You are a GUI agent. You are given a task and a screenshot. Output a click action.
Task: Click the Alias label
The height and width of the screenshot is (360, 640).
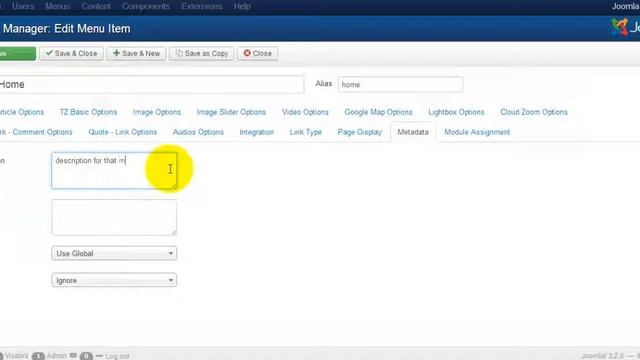coord(324,84)
